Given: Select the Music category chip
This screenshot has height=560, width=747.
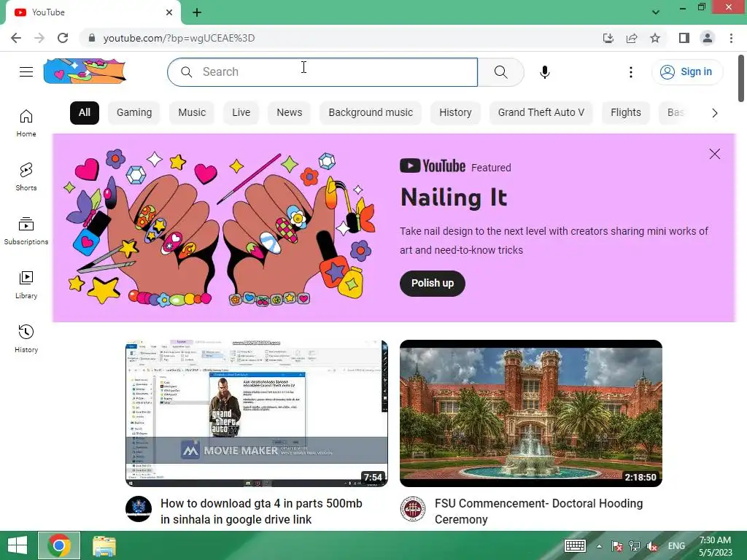Looking at the screenshot, I should coord(192,113).
